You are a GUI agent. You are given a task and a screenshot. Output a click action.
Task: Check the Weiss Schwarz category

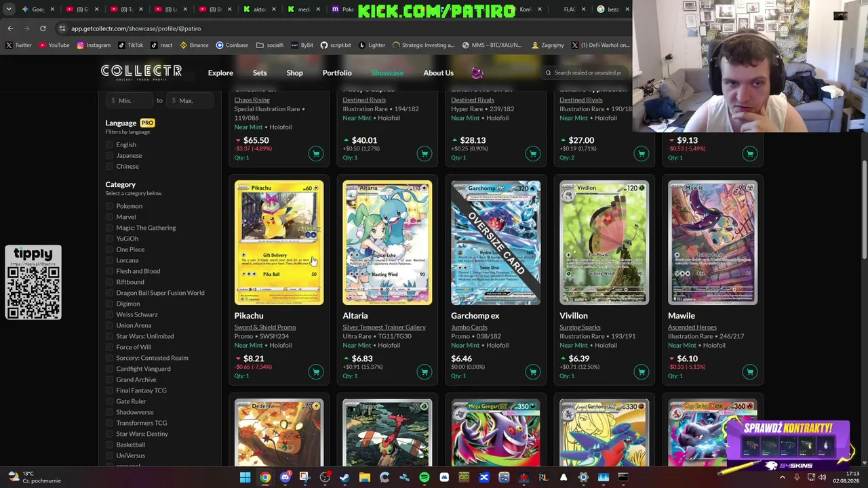[x=110, y=314]
